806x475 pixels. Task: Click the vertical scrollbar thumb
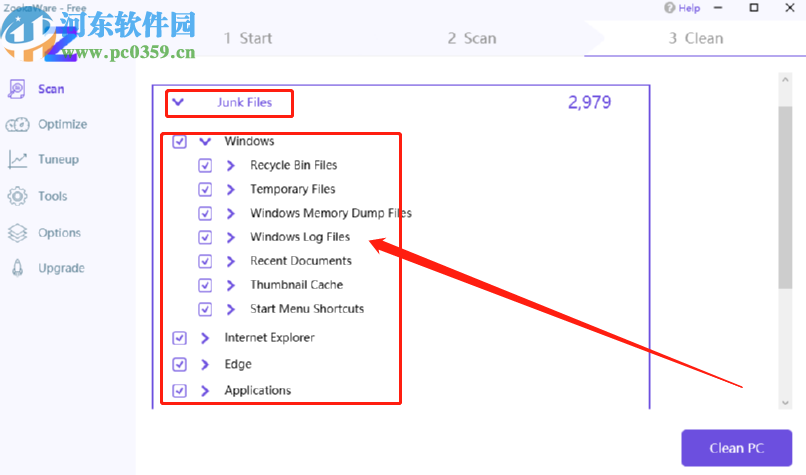[785, 198]
